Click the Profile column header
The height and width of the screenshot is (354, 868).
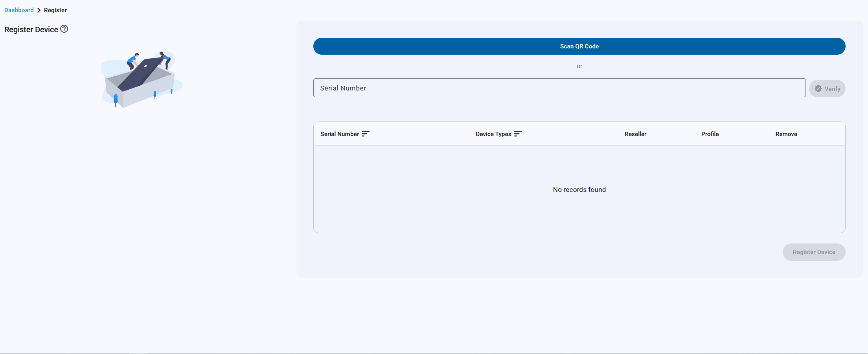click(710, 134)
